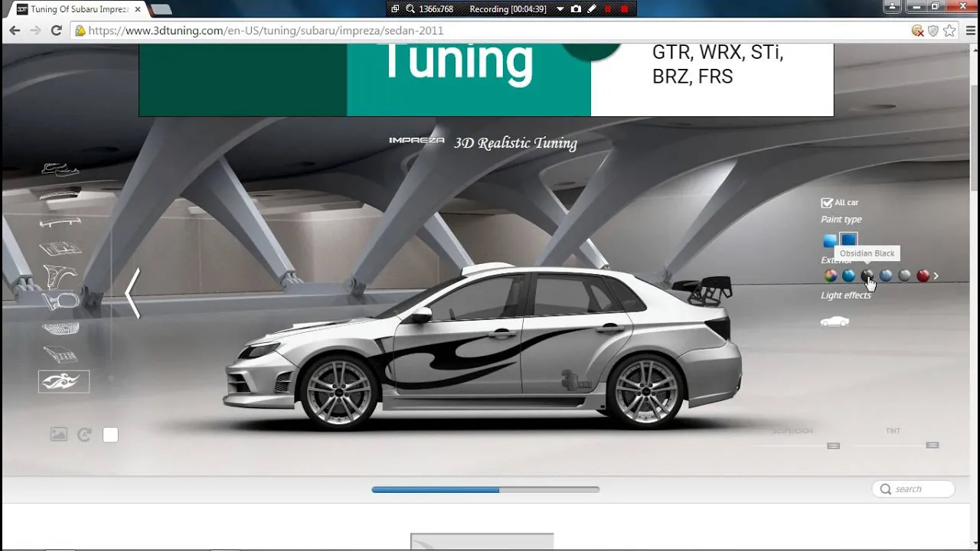Click the reset rotate icon
The width and height of the screenshot is (980, 551).
84,435
